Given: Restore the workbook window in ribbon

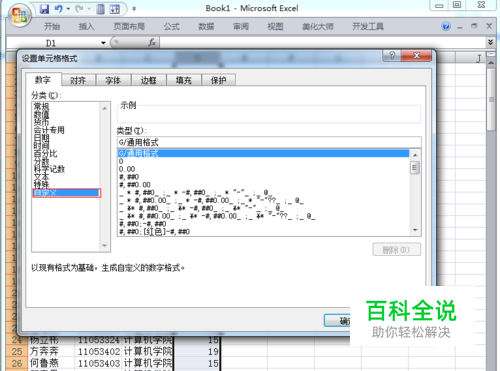Looking at the screenshot, I should pos(474,26).
